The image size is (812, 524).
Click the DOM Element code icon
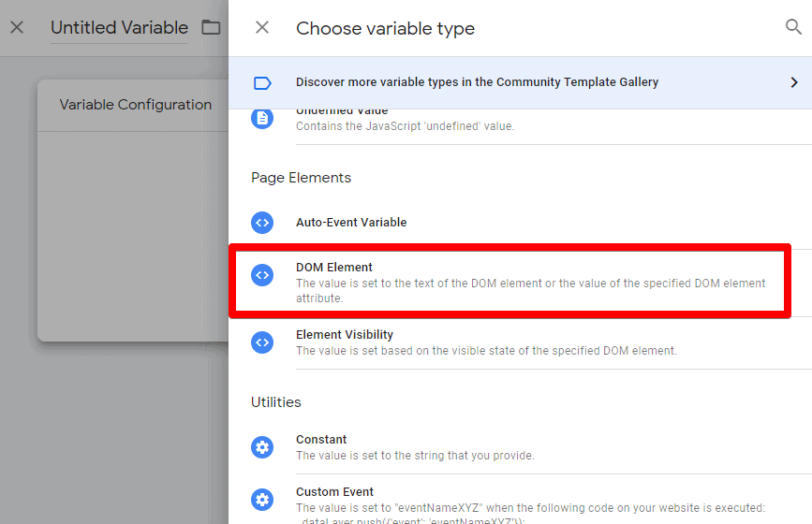point(262,275)
